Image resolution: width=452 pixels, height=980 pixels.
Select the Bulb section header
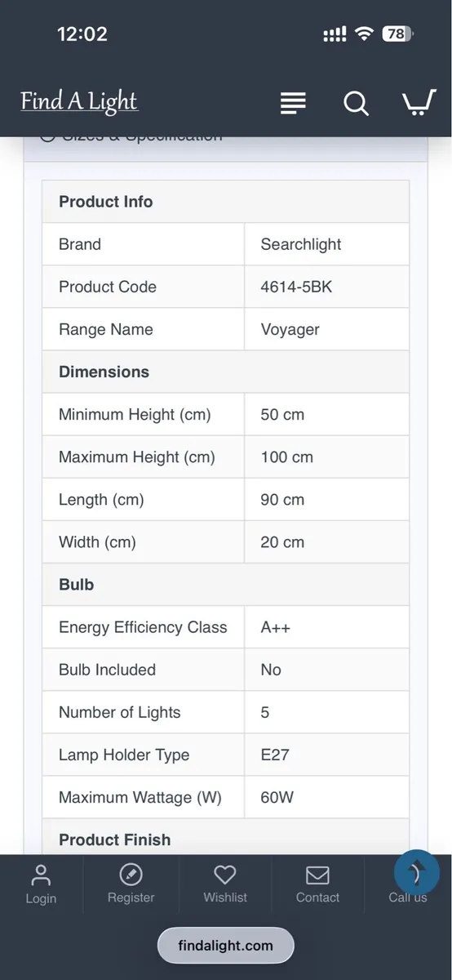pos(225,585)
